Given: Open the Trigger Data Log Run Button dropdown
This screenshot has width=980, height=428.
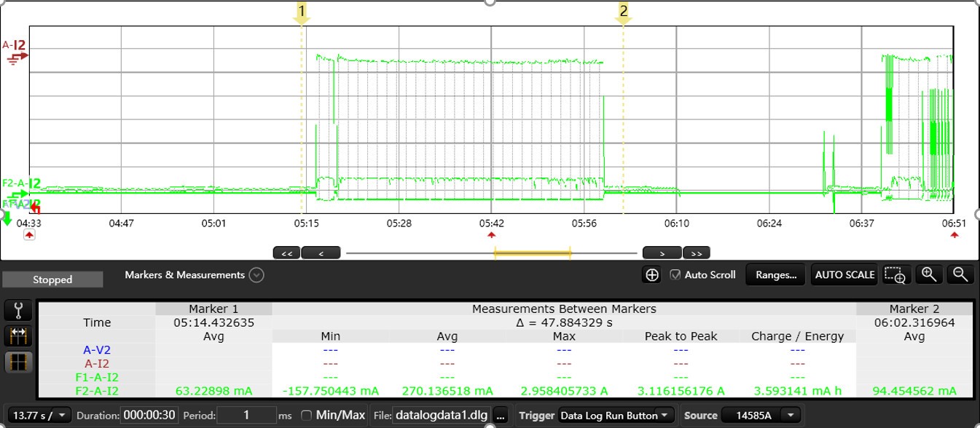Looking at the screenshot, I should pyautogui.click(x=616, y=416).
